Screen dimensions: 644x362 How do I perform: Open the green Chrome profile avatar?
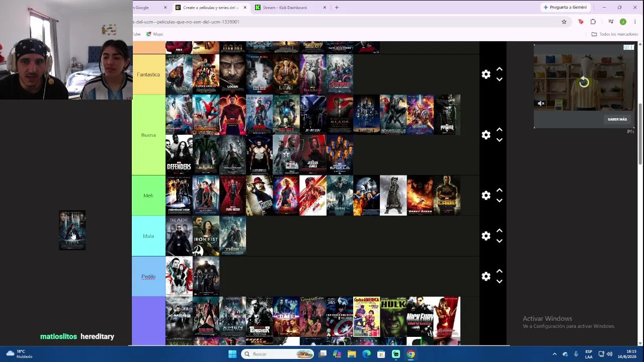[x=623, y=22]
